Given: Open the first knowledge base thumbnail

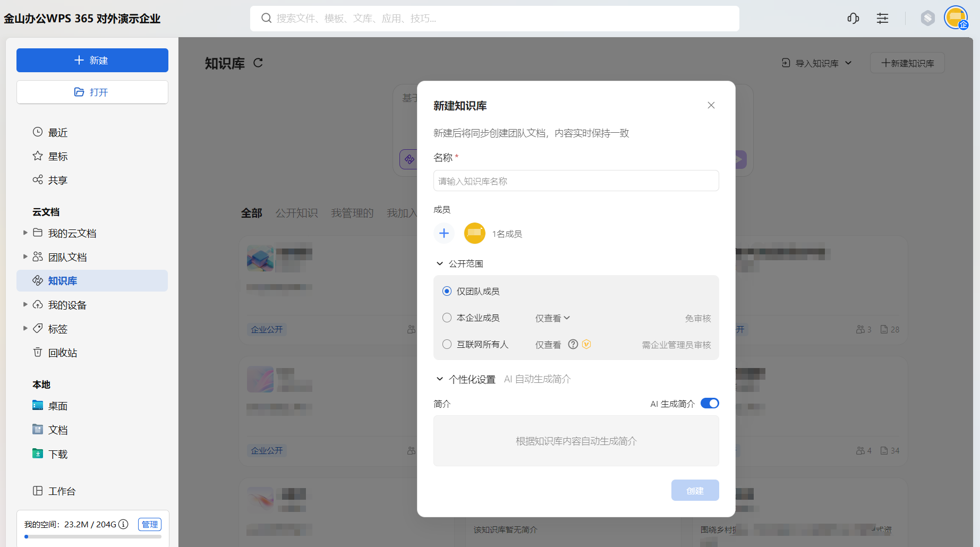Looking at the screenshot, I should pos(260,258).
